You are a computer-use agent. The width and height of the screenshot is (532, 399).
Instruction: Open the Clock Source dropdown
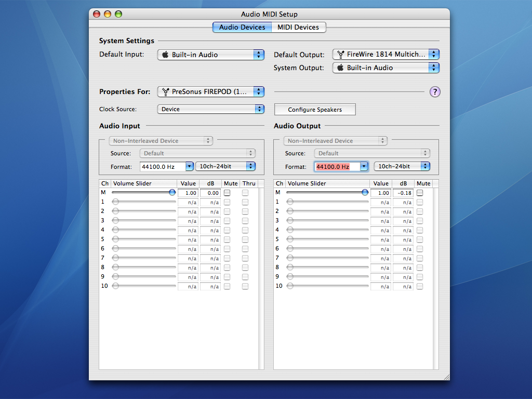211,109
